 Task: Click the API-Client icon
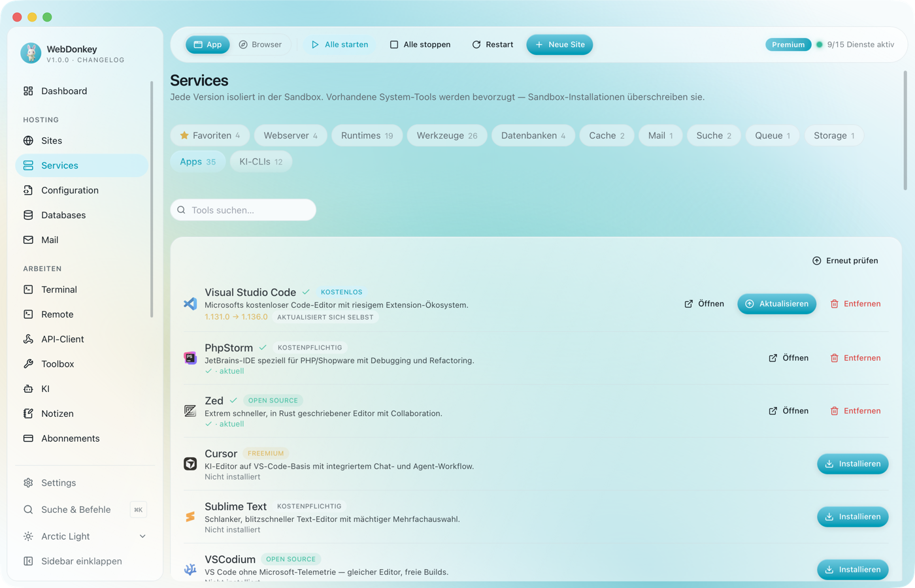28,339
